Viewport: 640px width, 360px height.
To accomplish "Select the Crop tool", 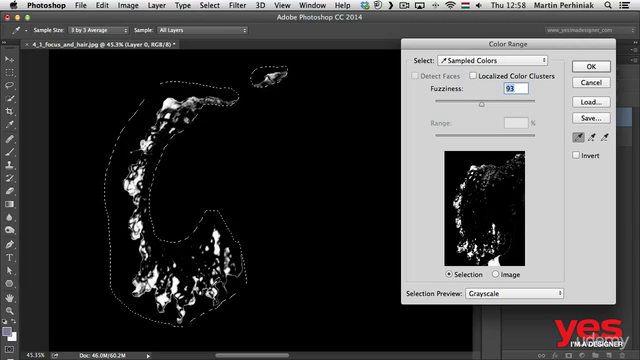I will (9, 111).
